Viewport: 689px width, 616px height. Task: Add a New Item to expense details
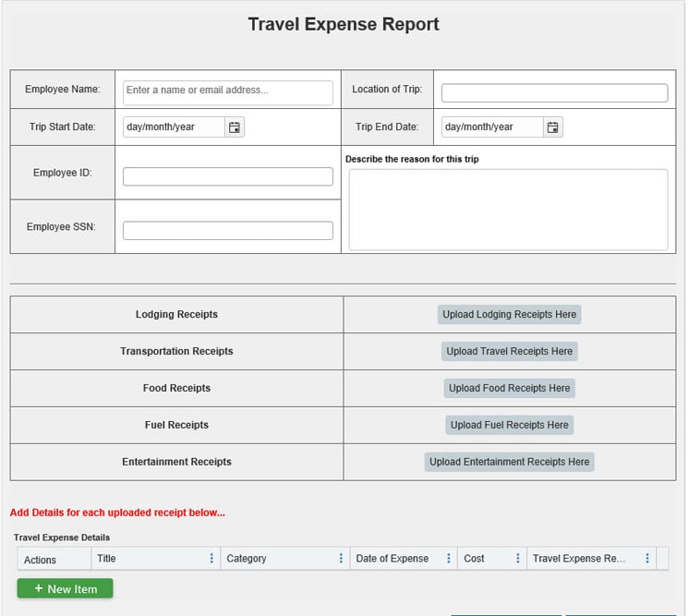pyautogui.click(x=65, y=588)
